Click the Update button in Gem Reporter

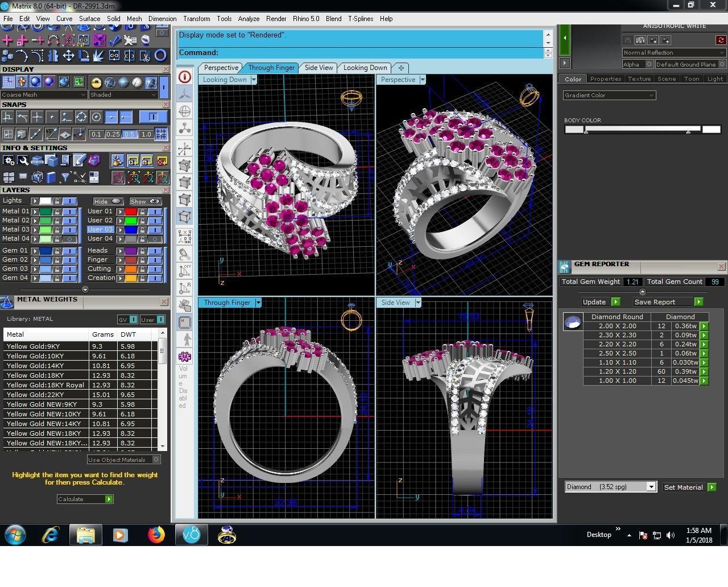coord(600,302)
